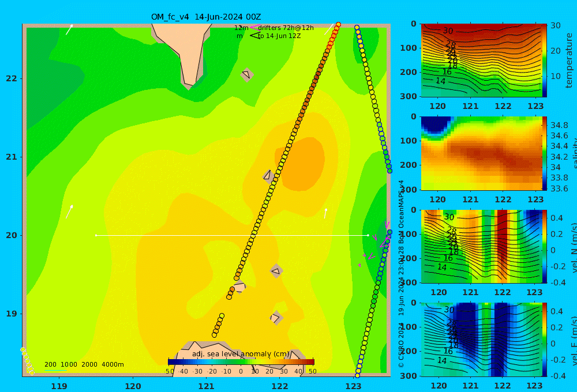Click the 'drifters 72h@12h' legend text

(286, 28)
